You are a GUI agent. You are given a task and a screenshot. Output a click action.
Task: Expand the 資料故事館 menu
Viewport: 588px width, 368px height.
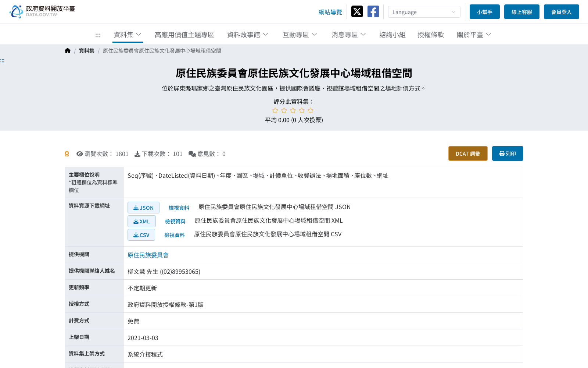248,35
